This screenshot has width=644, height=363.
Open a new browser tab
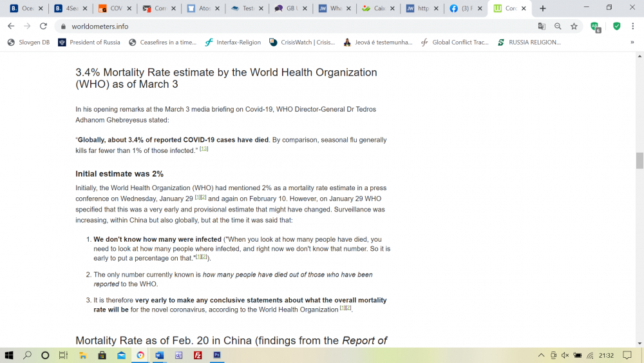pos(543,8)
